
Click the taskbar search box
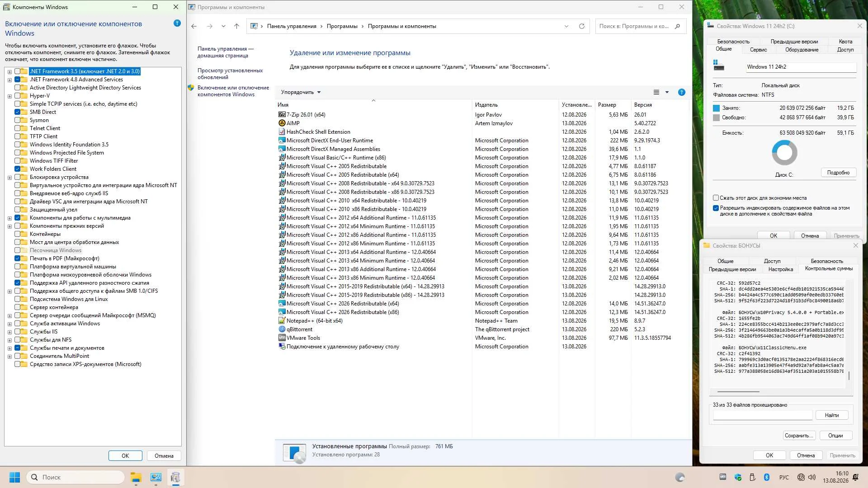pyautogui.click(x=75, y=477)
